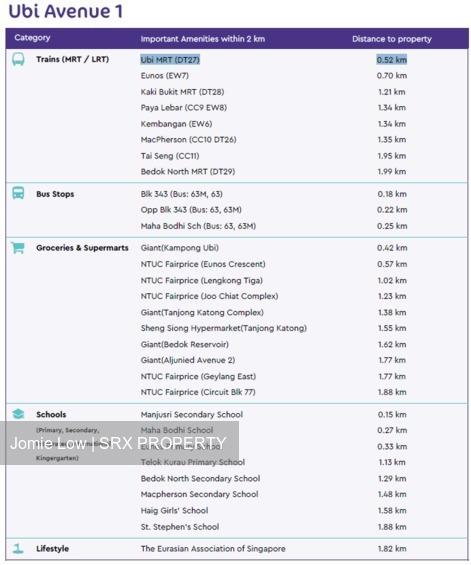
Task: Click Kaki Bukit MRT (DT28)
Action: 182,92
